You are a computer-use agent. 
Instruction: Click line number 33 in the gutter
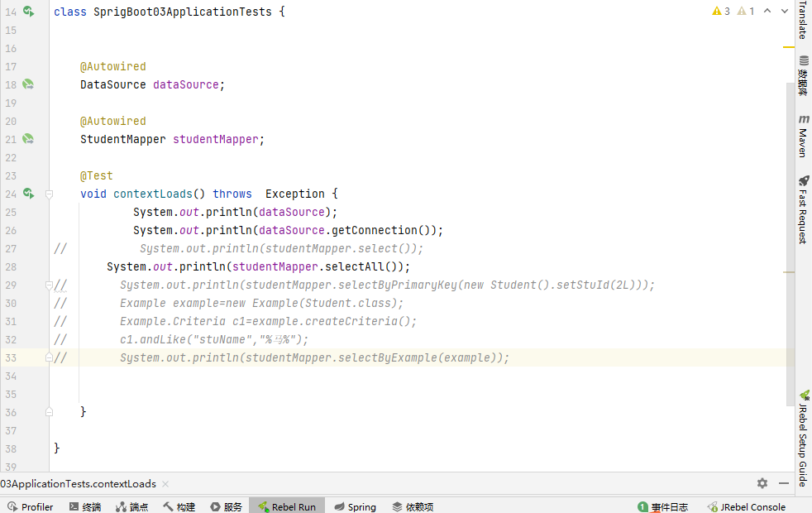tap(11, 358)
